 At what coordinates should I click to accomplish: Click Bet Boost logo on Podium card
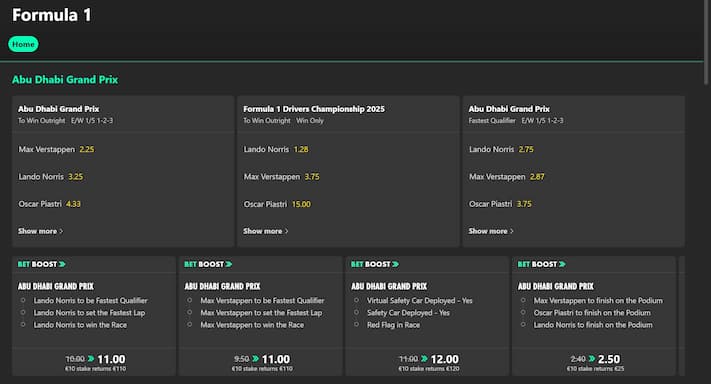click(542, 264)
